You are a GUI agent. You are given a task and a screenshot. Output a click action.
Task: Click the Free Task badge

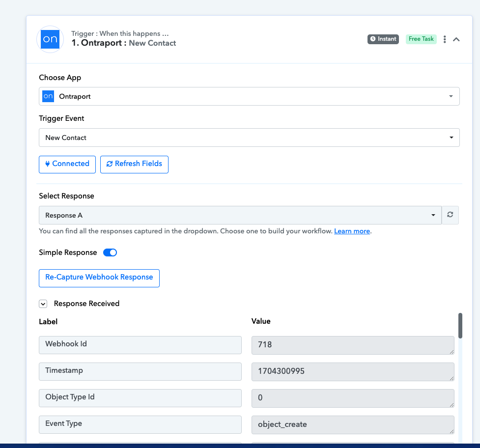click(x=421, y=39)
